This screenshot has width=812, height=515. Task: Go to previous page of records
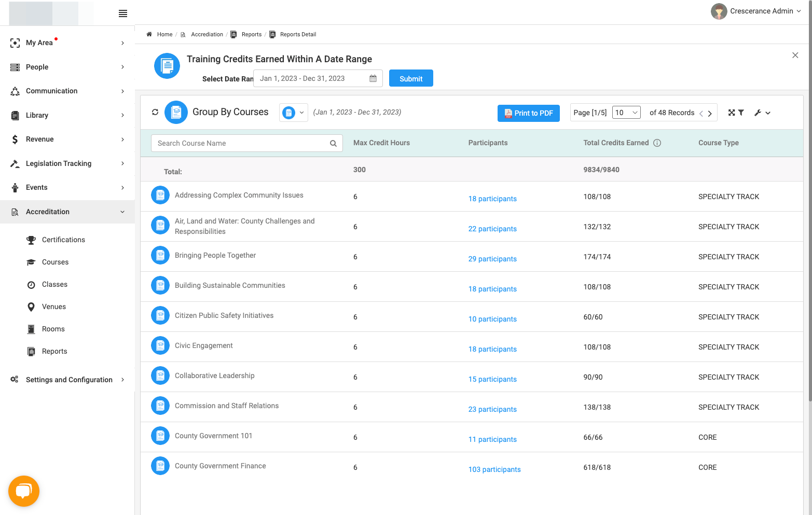701,114
